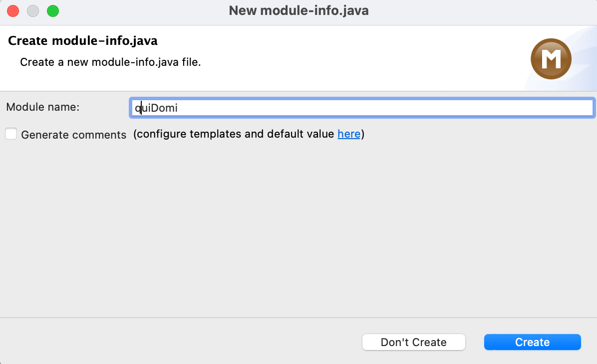Click the 'New module-info.java' window title
597x364 pixels.
(298, 10)
